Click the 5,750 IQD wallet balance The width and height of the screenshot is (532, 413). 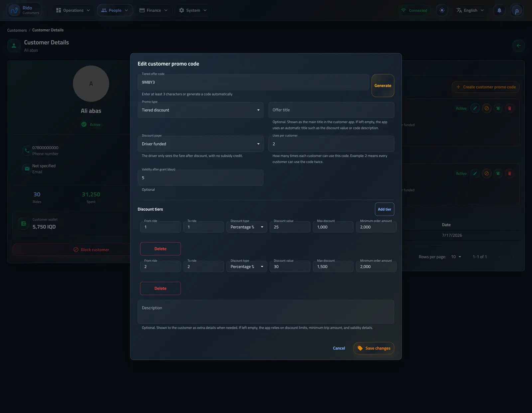44,227
